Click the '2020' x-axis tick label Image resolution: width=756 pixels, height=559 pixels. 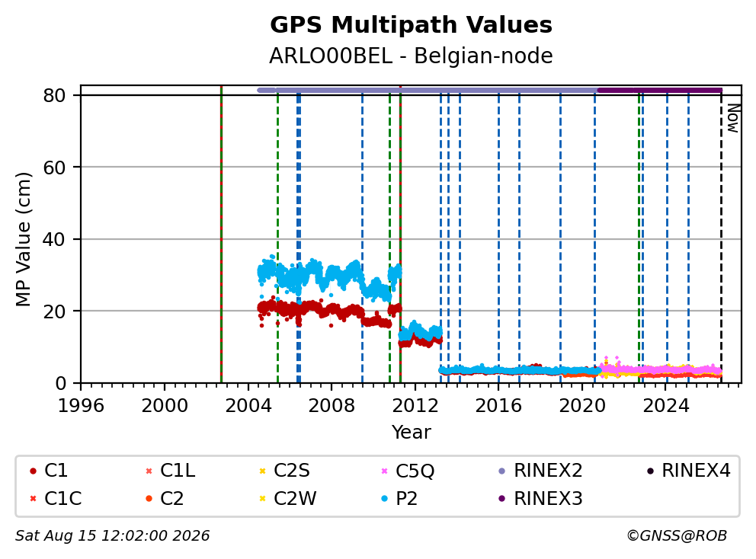(582, 406)
